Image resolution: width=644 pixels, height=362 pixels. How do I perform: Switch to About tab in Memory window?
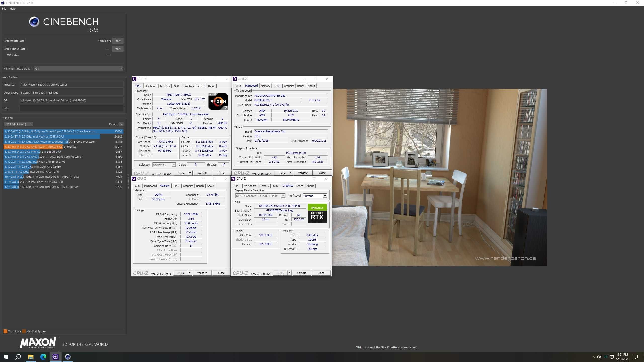[211, 186]
